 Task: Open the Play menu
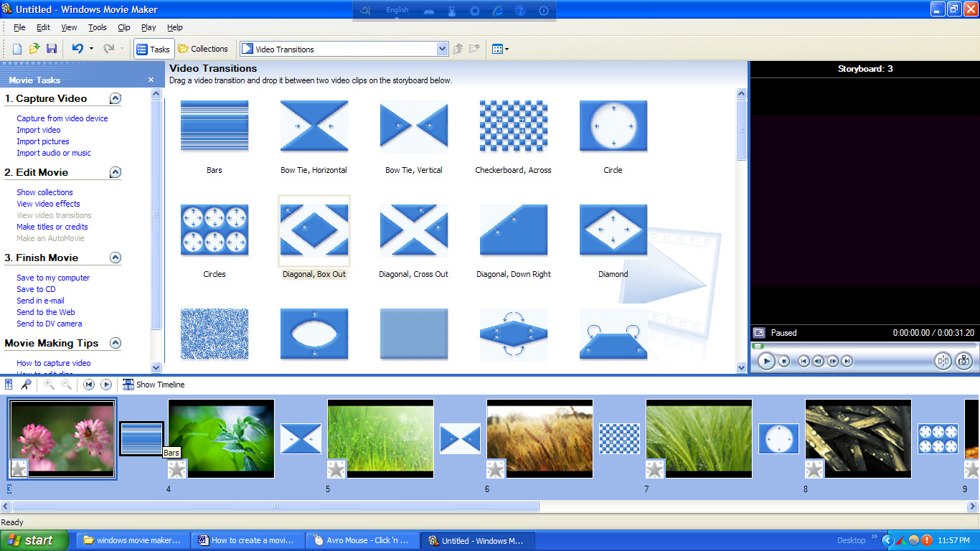pos(149,27)
